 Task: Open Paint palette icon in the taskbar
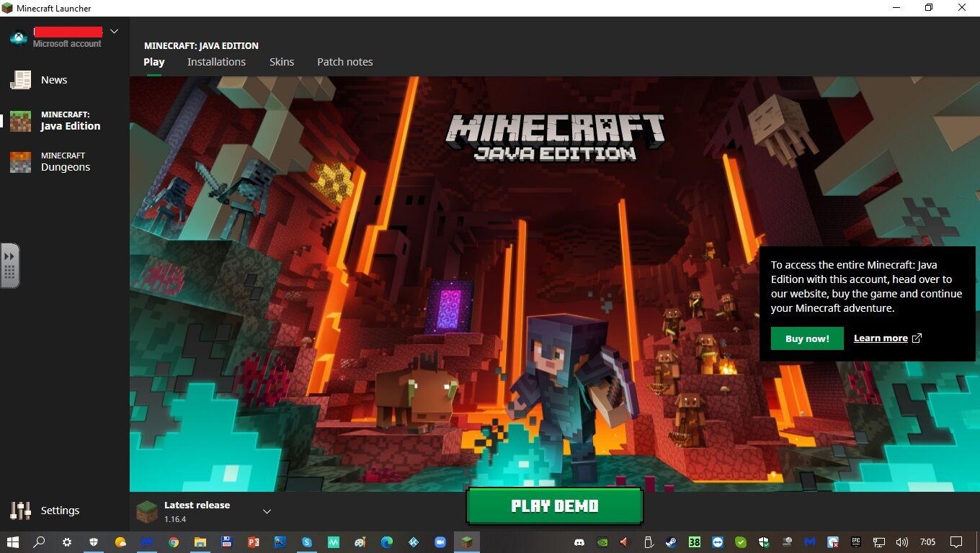[360, 542]
